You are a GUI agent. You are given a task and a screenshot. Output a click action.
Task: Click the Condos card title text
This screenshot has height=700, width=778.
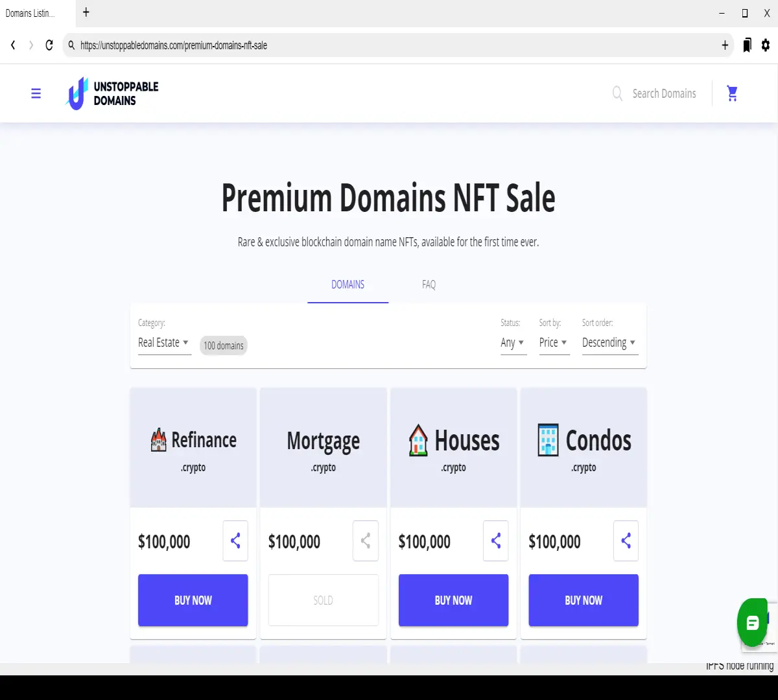pos(598,441)
